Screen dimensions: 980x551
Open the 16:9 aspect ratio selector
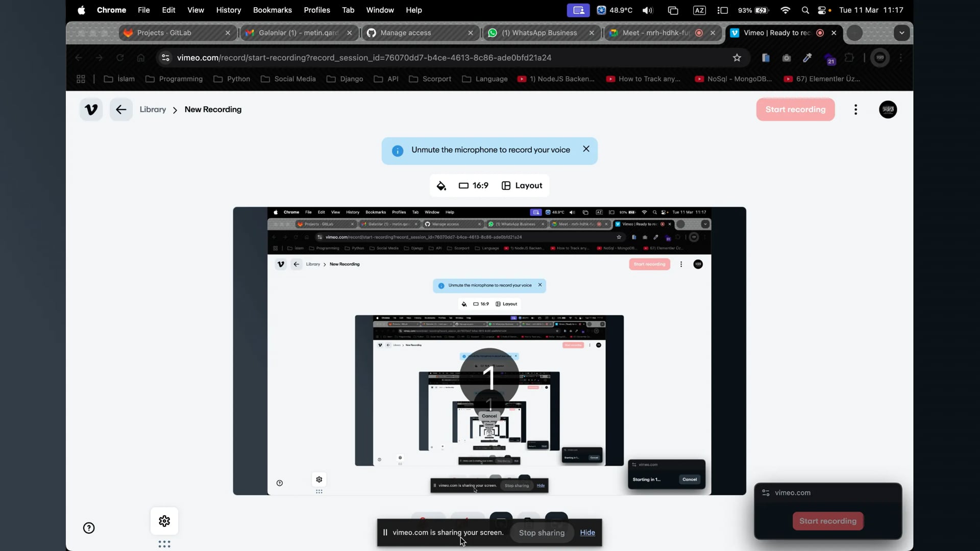click(474, 186)
